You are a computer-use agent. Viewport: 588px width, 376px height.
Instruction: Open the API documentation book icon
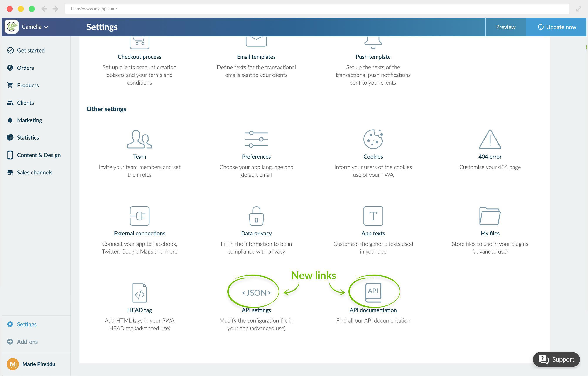(373, 292)
